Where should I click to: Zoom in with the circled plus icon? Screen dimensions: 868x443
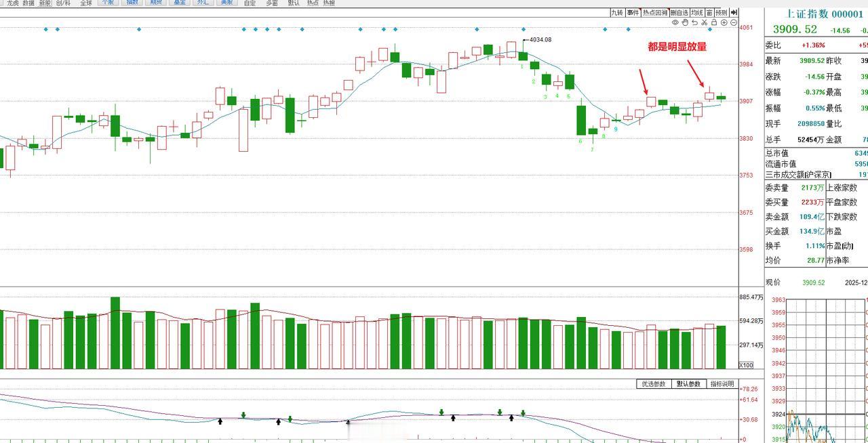click(x=724, y=22)
